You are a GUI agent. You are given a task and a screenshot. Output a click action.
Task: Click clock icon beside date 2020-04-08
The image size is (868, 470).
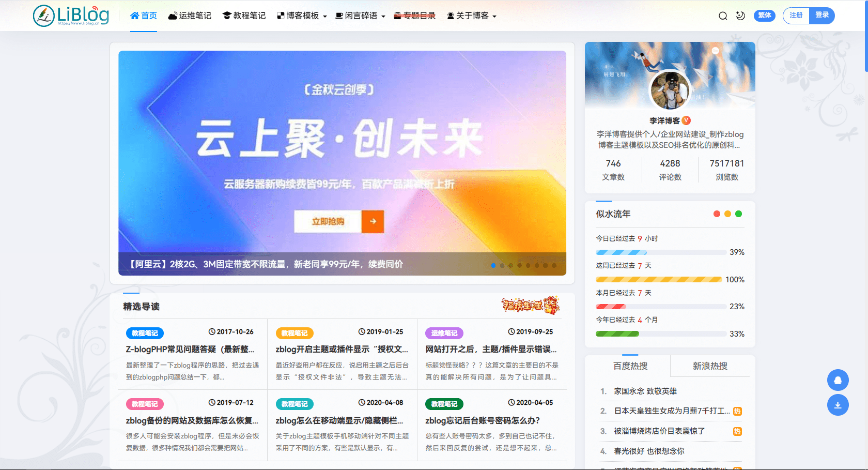[x=362, y=403]
